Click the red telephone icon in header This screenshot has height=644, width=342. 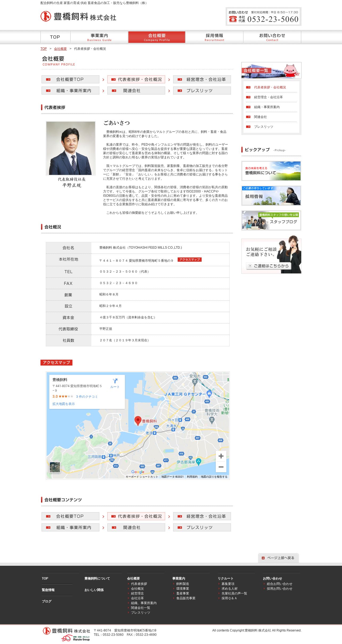click(x=233, y=19)
